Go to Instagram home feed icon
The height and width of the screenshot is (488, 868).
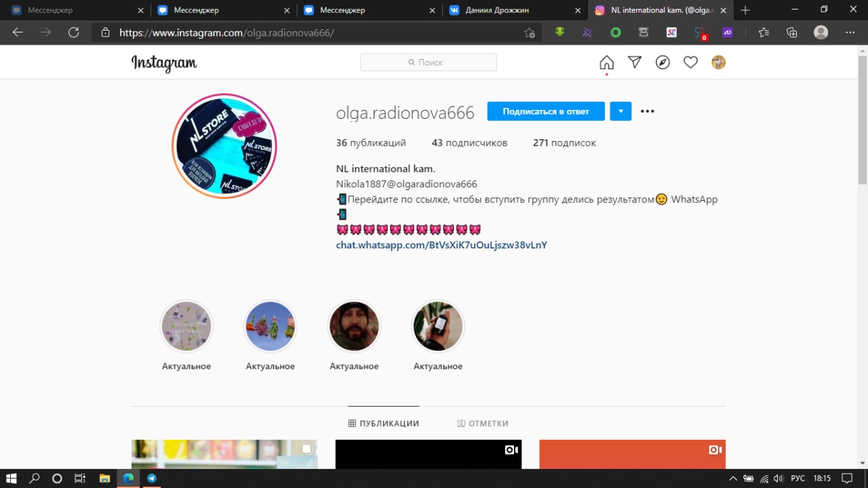click(x=607, y=62)
